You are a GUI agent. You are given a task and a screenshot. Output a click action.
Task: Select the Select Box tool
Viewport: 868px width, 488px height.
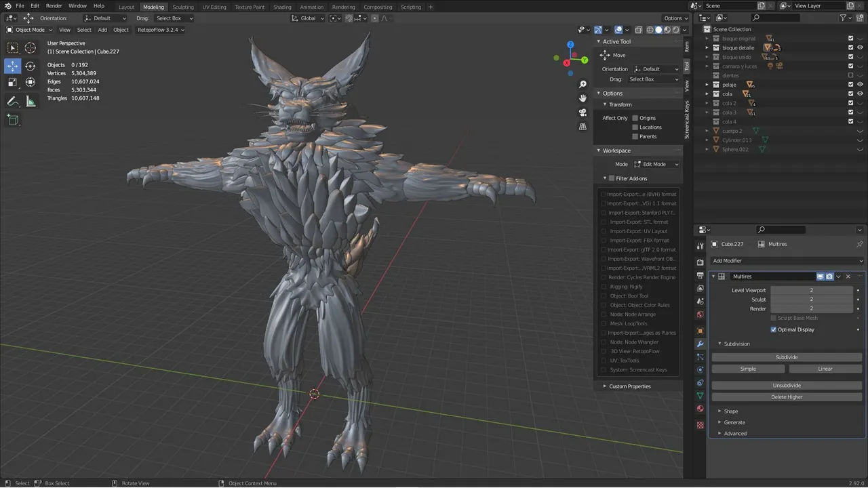pos(12,47)
